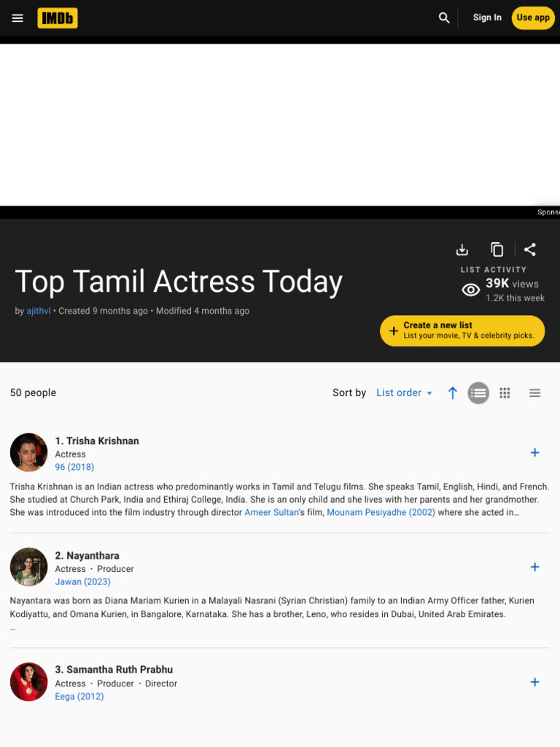
Task: Expand the List order sort dropdown
Action: click(x=404, y=393)
